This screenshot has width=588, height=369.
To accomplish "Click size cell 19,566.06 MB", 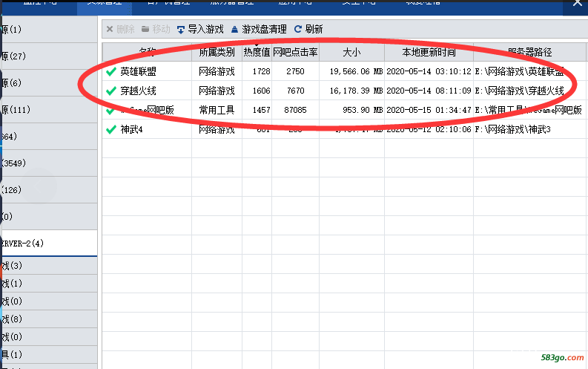I will 356,71.
